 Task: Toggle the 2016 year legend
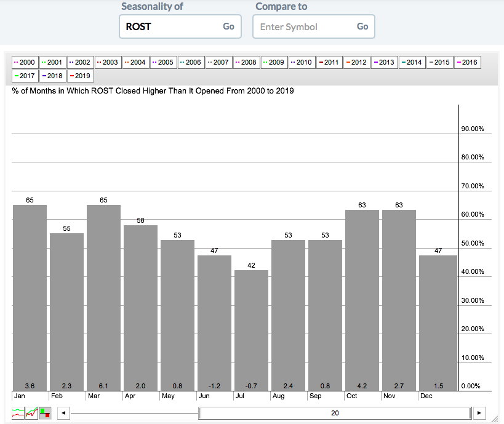[466, 62]
